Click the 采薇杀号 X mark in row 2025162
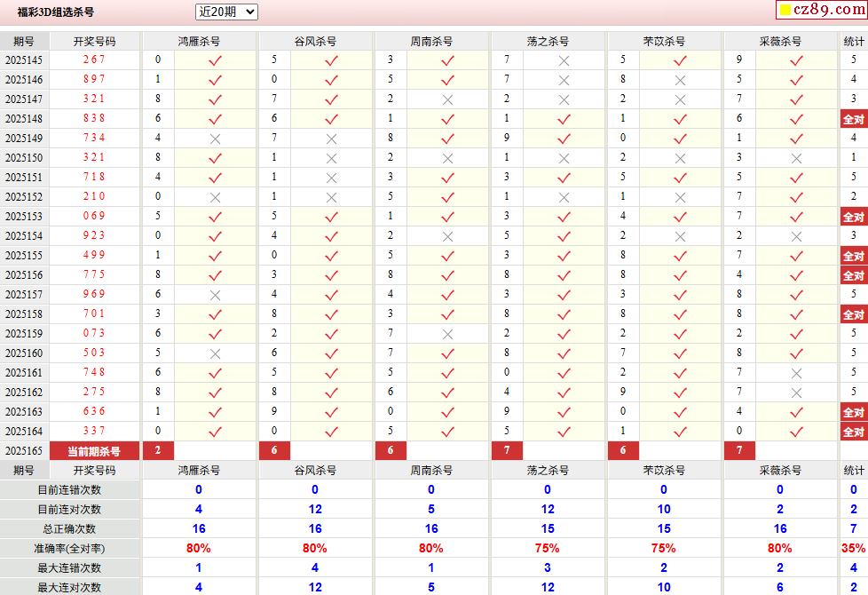The image size is (868, 595). [796, 393]
